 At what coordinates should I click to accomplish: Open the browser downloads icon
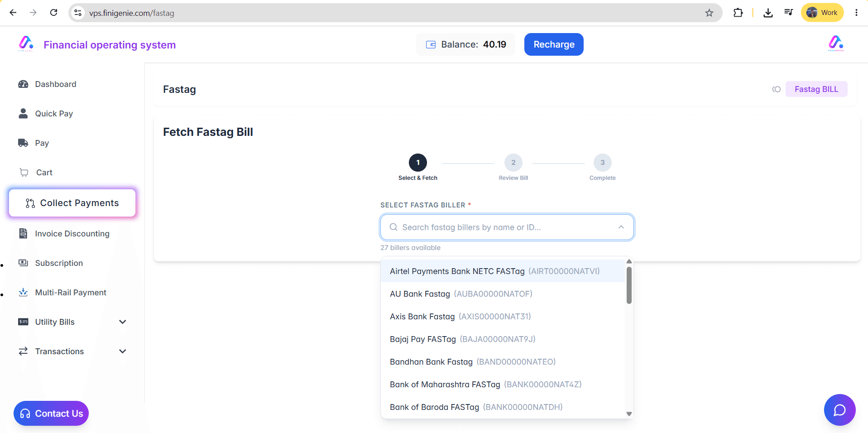pyautogui.click(x=768, y=13)
